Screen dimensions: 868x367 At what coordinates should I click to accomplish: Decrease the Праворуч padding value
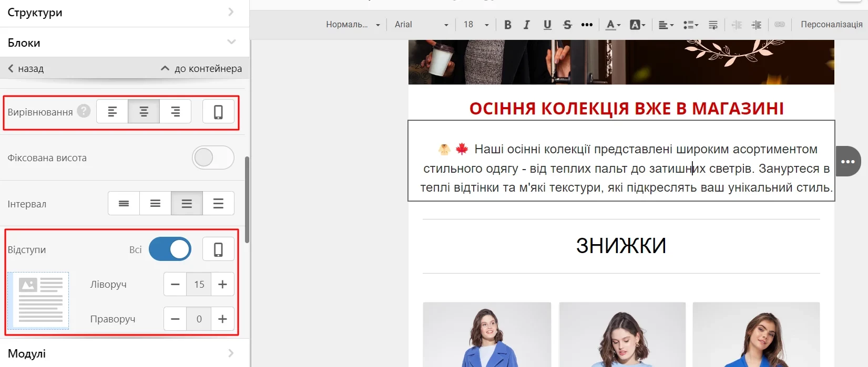[x=175, y=319]
